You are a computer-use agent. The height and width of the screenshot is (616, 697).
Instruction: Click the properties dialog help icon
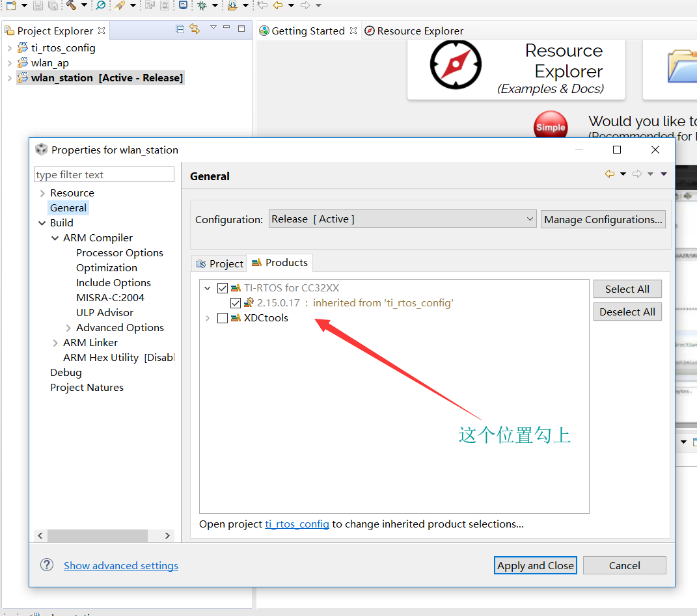(x=47, y=565)
